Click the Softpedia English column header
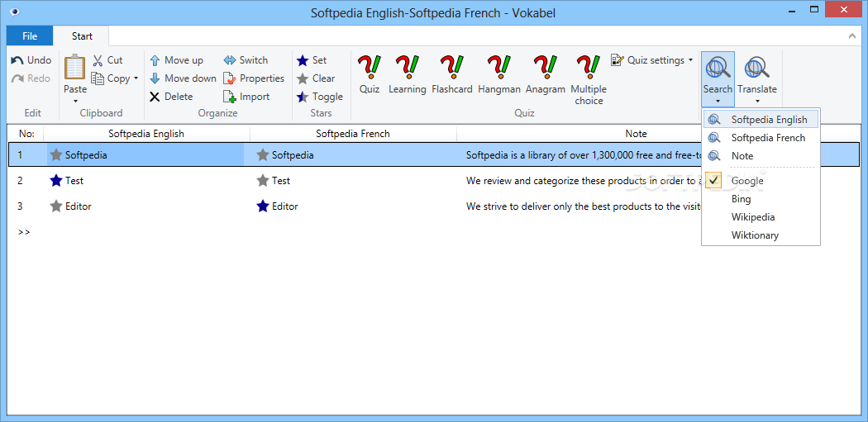 tap(146, 133)
